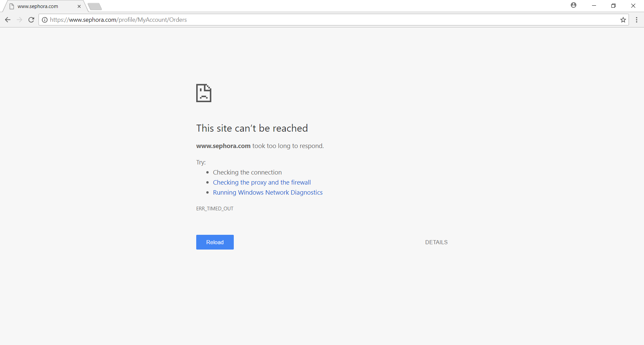Click the blue Reload button
Screen dimensions: 644x345
tap(215, 242)
